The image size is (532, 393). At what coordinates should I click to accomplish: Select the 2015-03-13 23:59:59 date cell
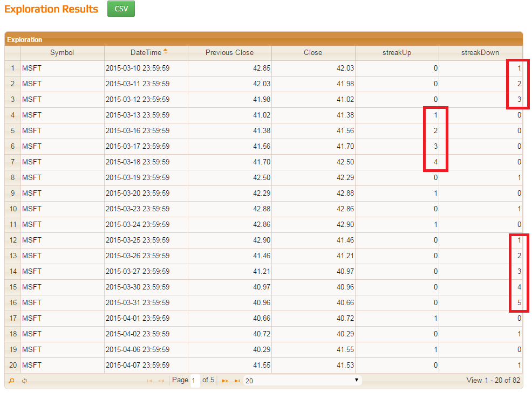146,115
